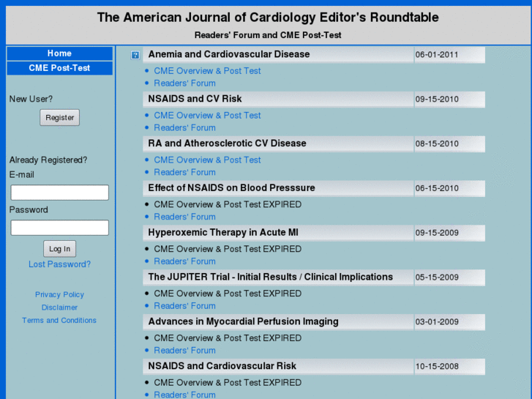Select the heading RA and Atherosclerotic CV Disease

click(x=227, y=143)
